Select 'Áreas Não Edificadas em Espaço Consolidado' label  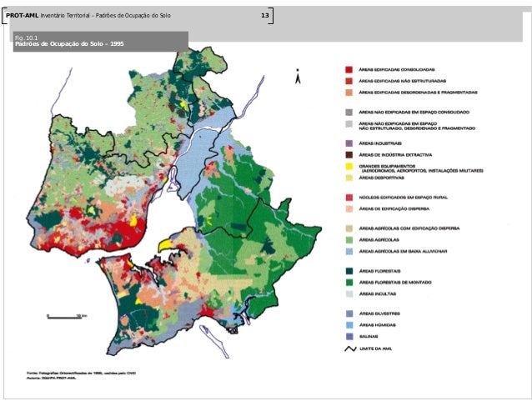click(x=414, y=113)
